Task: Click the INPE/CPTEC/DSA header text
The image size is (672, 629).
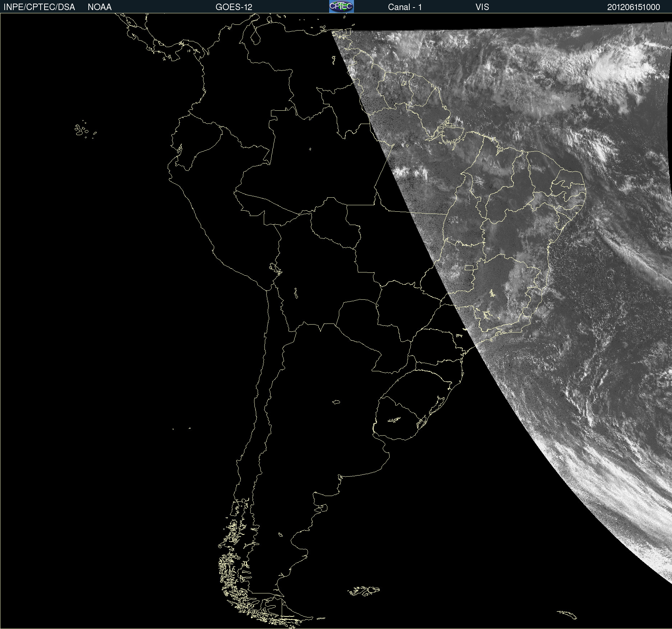Action: pos(39,7)
